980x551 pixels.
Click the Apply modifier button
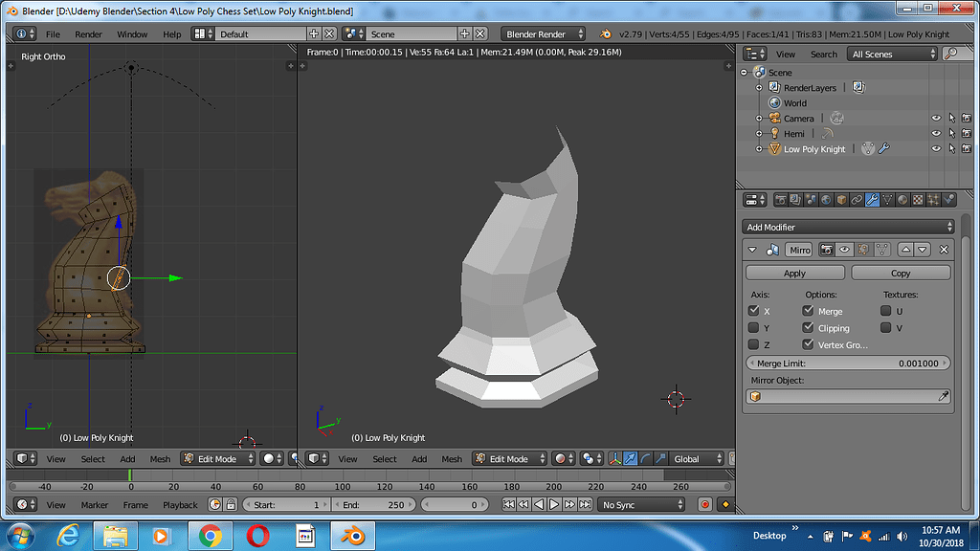pyautogui.click(x=795, y=273)
